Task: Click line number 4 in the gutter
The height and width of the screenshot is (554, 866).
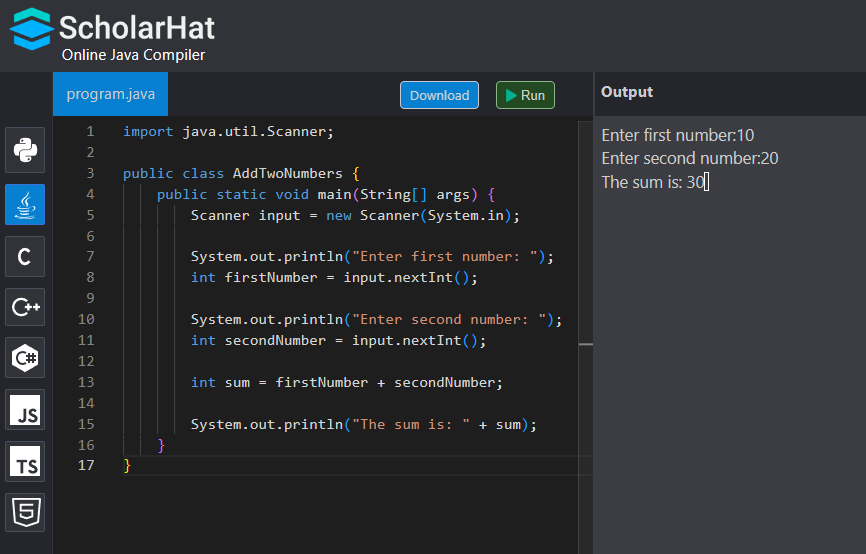Action: coord(90,194)
